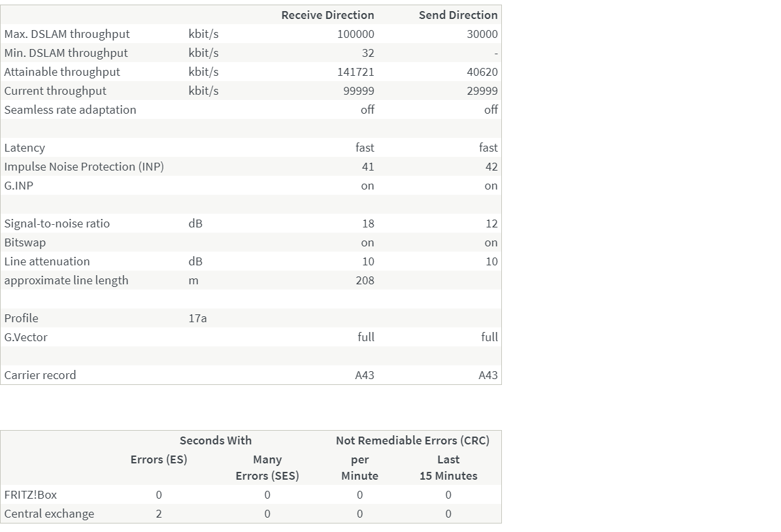The image size is (781, 532).
Task: Select the Line attenuation label
Action: [47, 261]
